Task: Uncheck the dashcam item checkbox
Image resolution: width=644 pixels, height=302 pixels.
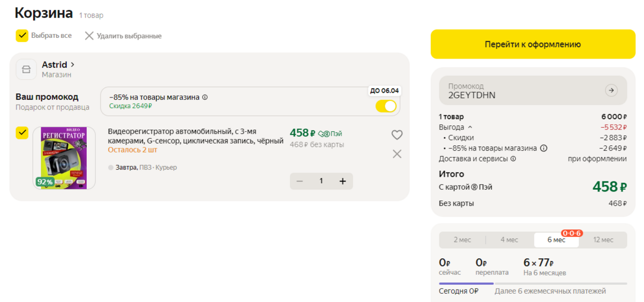Action: coord(22,132)
